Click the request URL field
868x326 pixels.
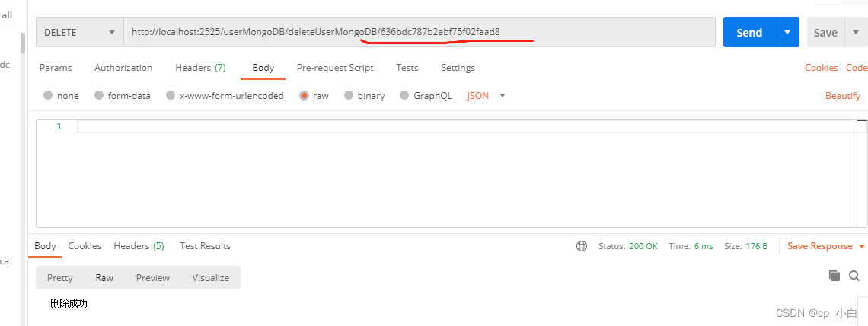[x=419, y=32]
